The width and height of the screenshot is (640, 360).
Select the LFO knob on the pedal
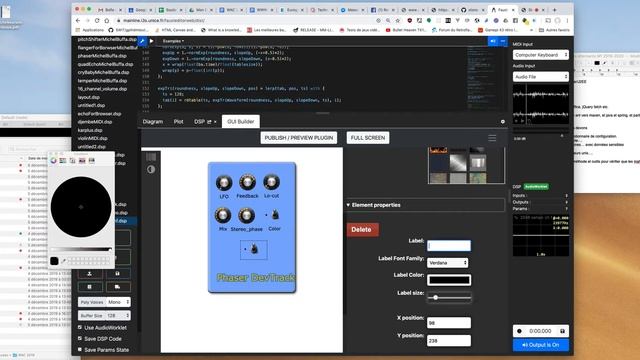[x=224, y=183]
